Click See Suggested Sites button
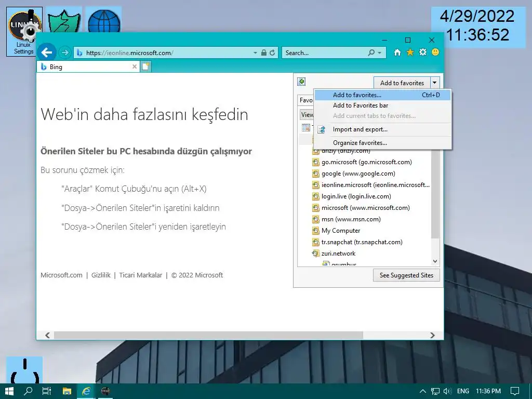Image resolution: width=532 pixels, height=399 pixels. click(x=406, y=275)
